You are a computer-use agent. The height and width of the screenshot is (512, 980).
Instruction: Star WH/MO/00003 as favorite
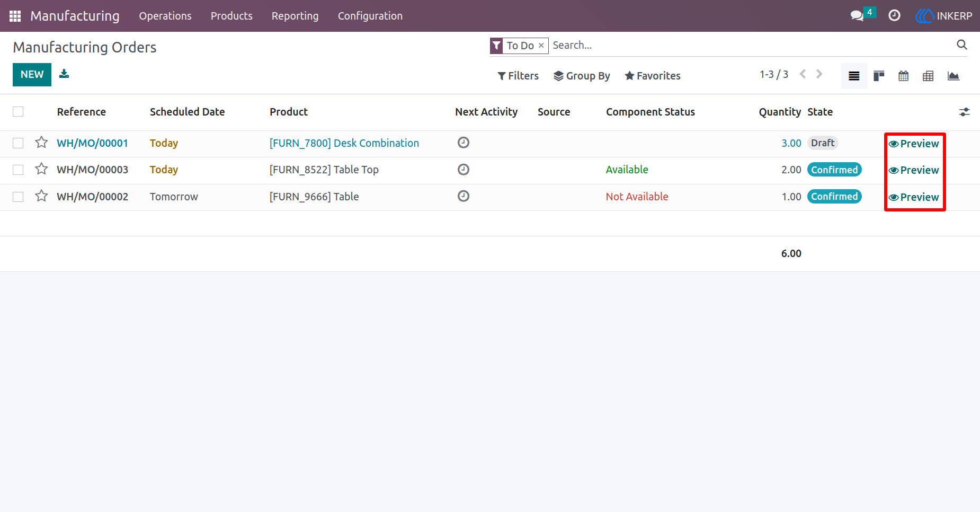click(x=41, y=169)
